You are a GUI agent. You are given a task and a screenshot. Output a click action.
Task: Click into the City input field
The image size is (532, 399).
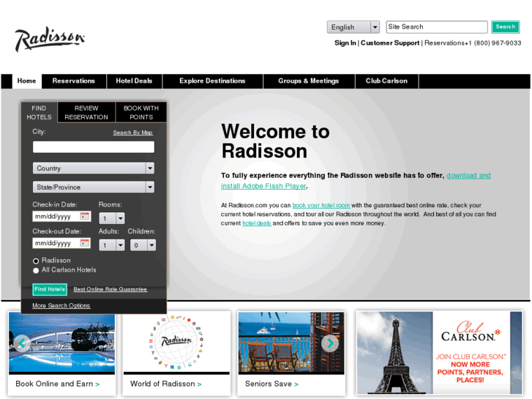click(x=94, y=147)
